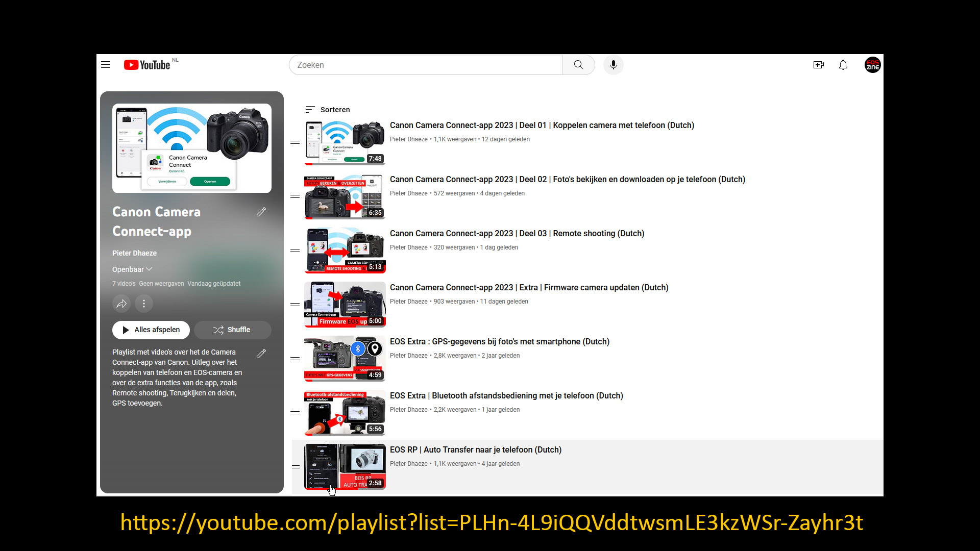The height and width of the screenshot is (551, 980).
Task: Open the create video icon
Action: coord(818,65)
